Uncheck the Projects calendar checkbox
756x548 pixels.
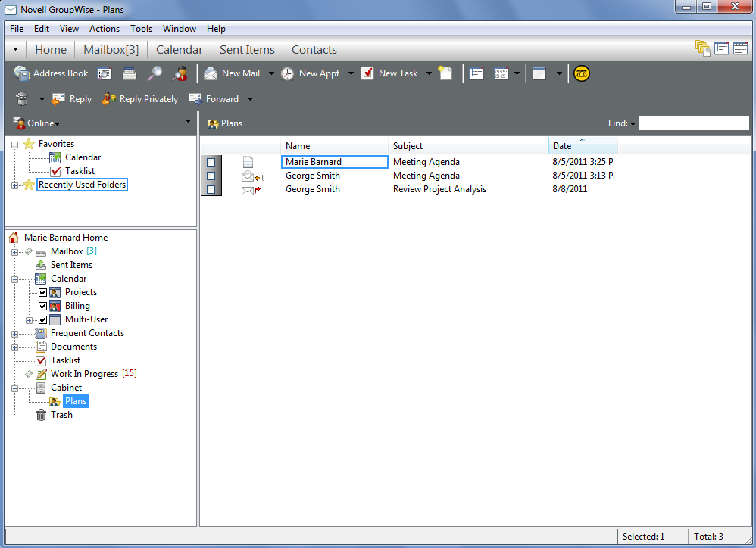[42, 292]
